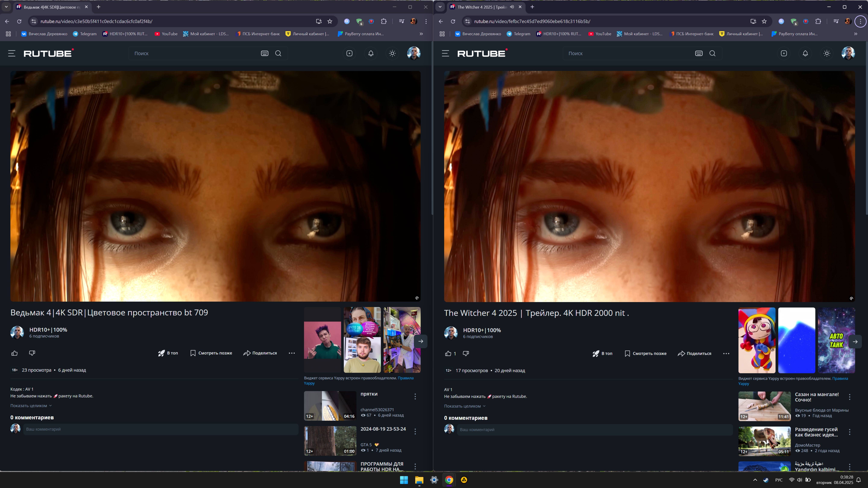Click the search magnifier in the left Rutube window
This screenshot has height=488, width=868.
pos(278,53)
